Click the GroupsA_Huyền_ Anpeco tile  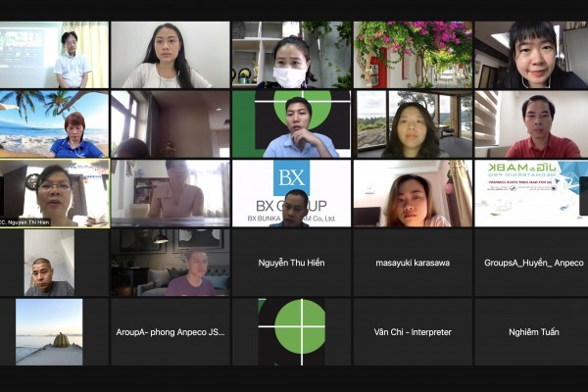pos(531,263)
